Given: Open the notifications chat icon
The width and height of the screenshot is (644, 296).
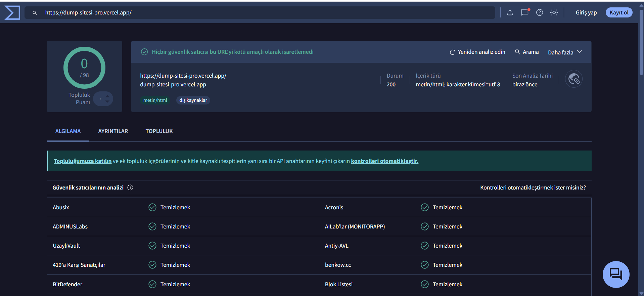Looking at the screenshot, I should (525, 12).
